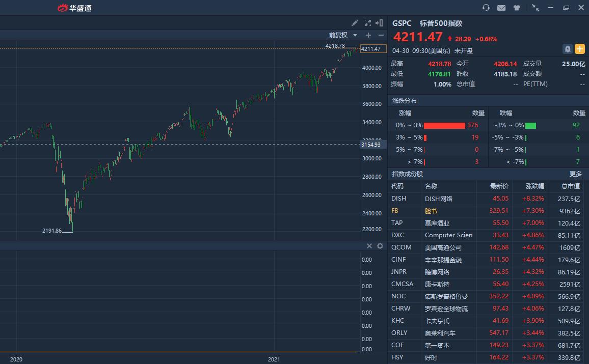Click the <-7% decliners count 7
This screenshot has height=364, width=589.
[x=578, y=162]
